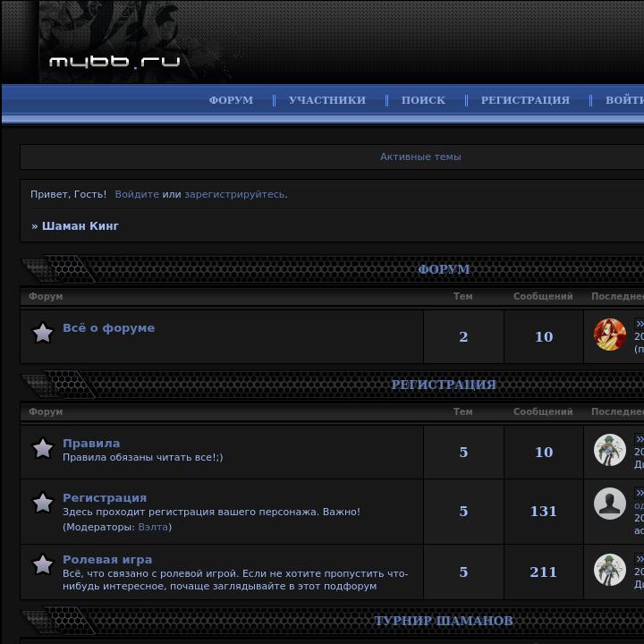Click the mybb.ru logo
644x644 pixels.
click(114, 62)
